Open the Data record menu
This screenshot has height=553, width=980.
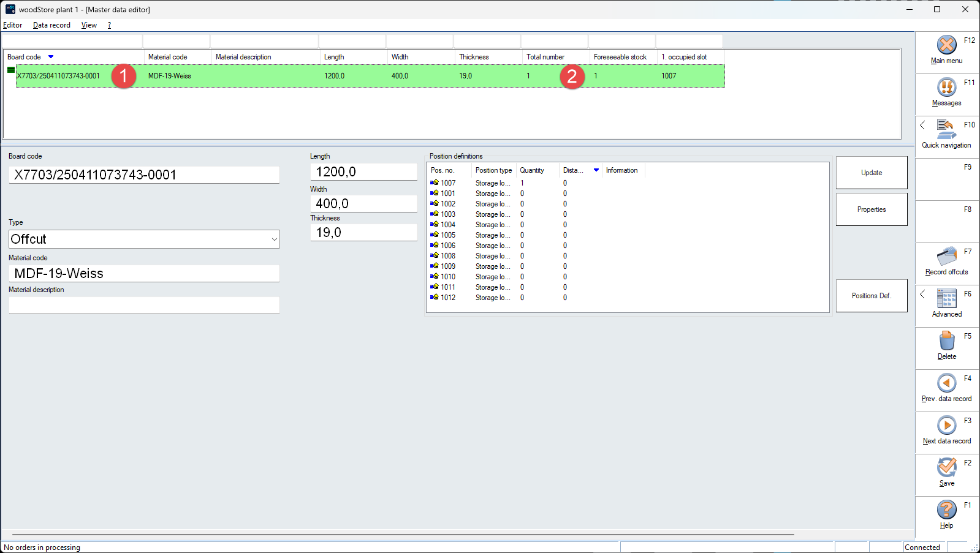click(51, 25)
